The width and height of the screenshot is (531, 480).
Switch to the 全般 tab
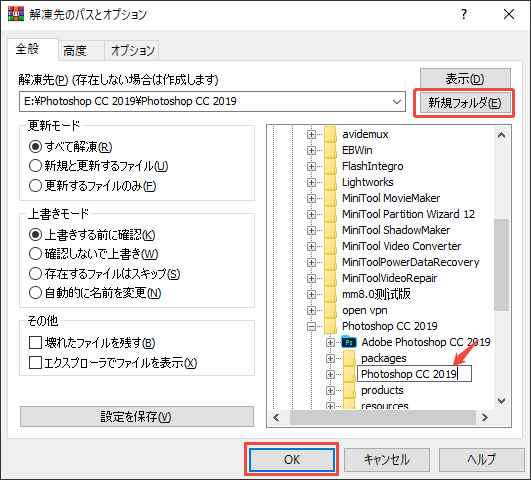pyautogui.click(x=33, y=49)
